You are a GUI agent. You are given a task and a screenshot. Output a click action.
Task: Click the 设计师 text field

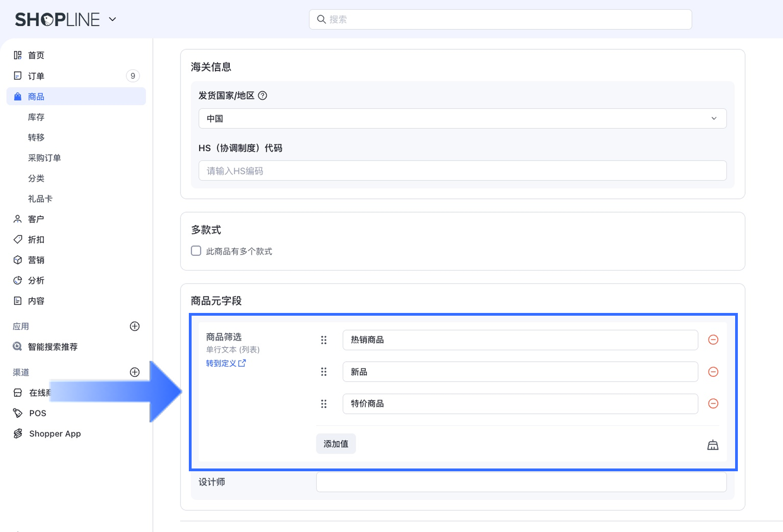click(521, 482)
